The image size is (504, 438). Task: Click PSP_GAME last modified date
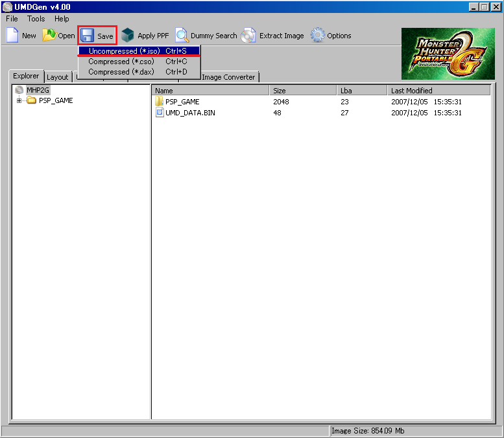[x=426, y=102]
